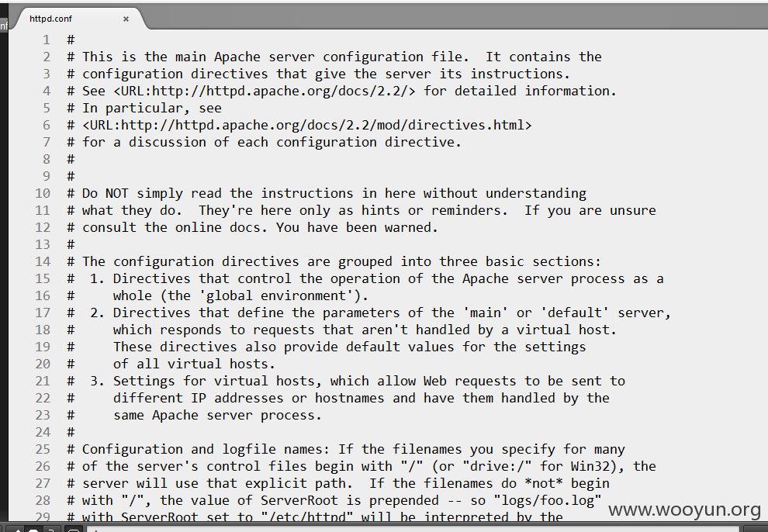Click the second find option icon at bottom
768x532 pixels.
coord(33,529)
